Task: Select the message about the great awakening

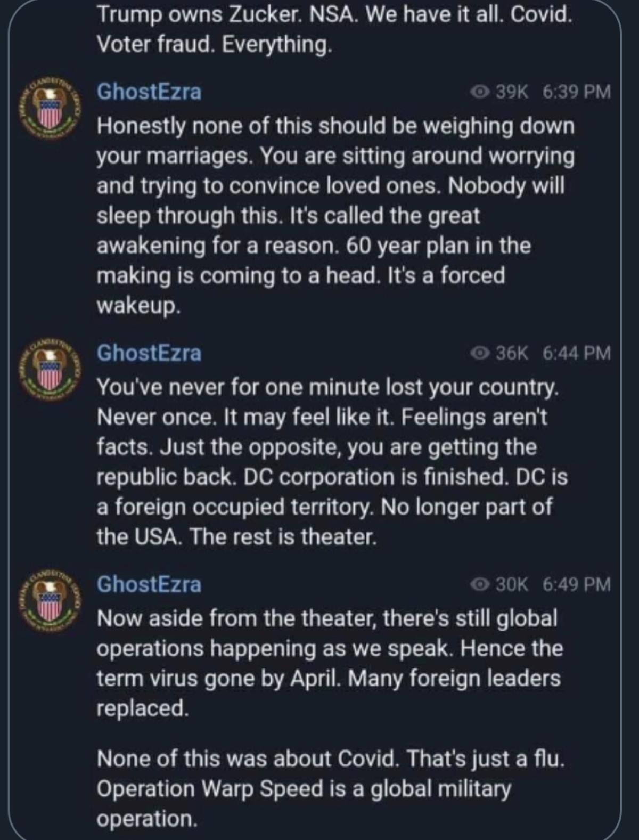Action: (335, 215)
